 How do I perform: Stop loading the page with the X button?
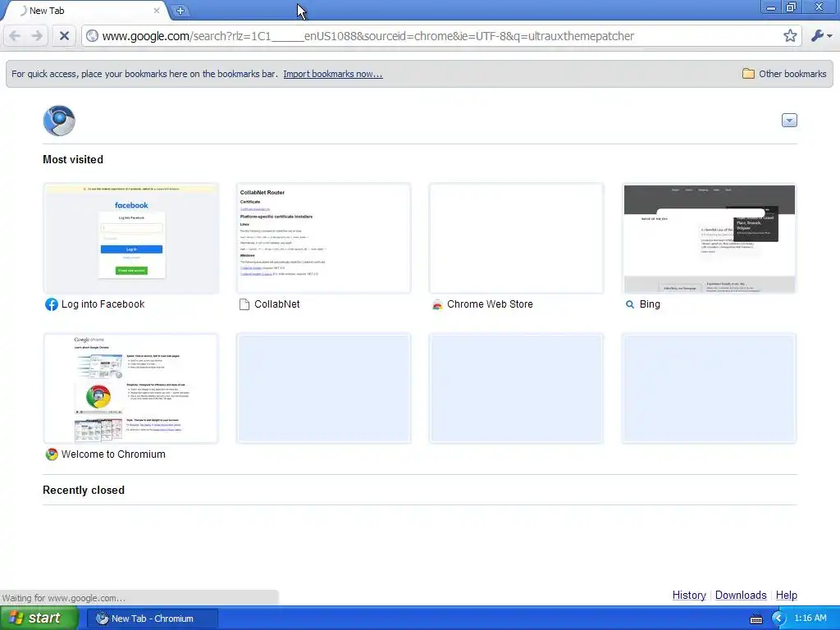pos(64,36)
